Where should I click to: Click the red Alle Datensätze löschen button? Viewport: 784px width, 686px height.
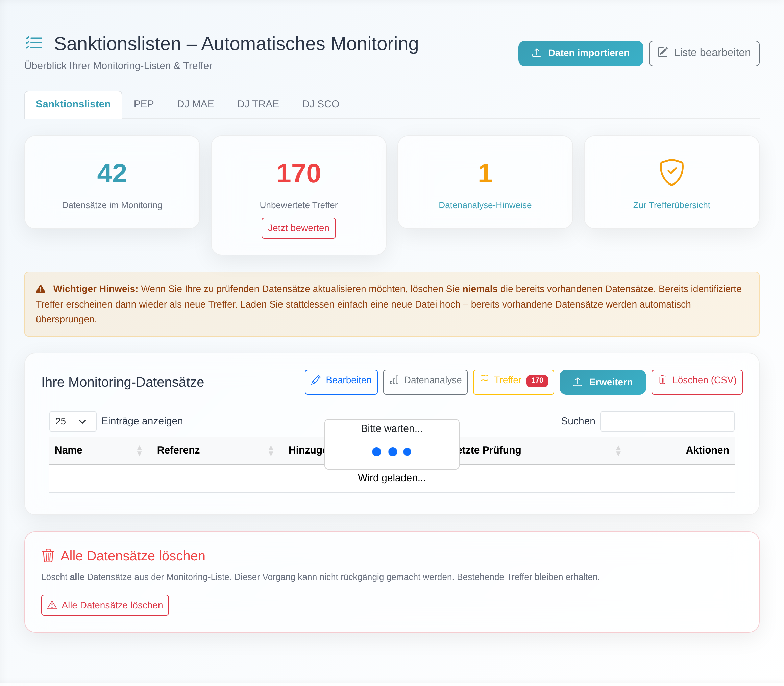tap(105, 605)
